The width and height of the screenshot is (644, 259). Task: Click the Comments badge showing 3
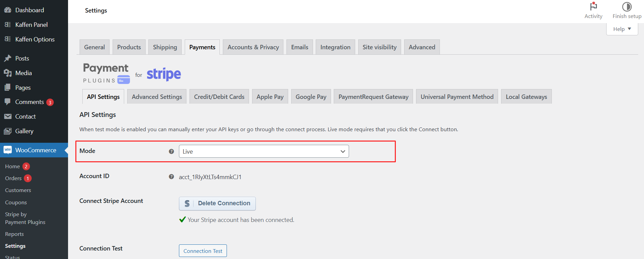pyautogui.click(x=50, y=102)
